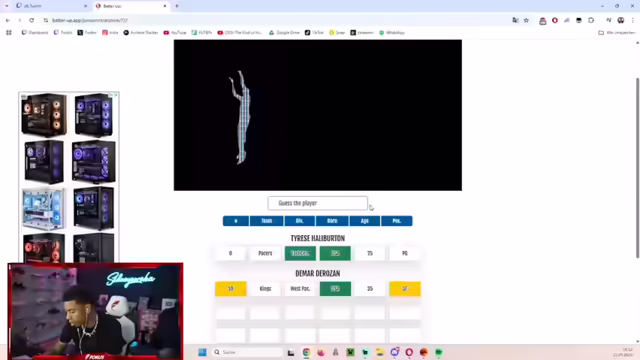
Task: Click DeRozan's West Pac. division cell
Action: click(x=300, y=289)
